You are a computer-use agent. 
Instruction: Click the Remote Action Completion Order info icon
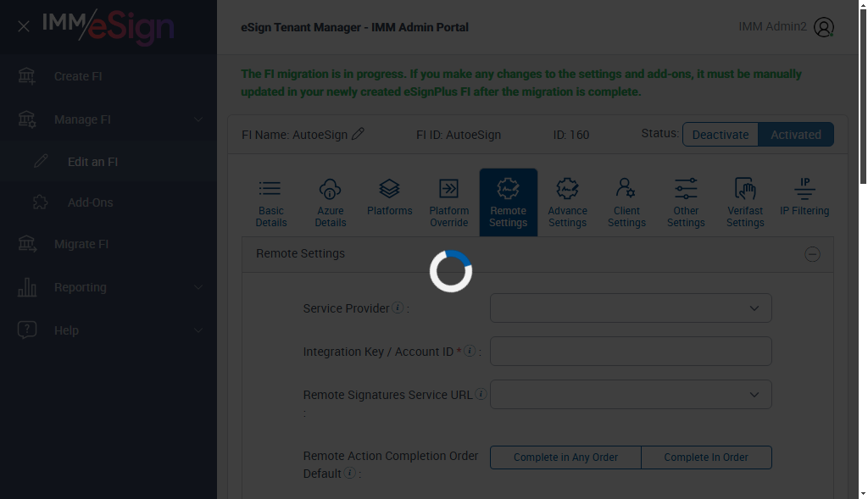(x=349, y=473)
